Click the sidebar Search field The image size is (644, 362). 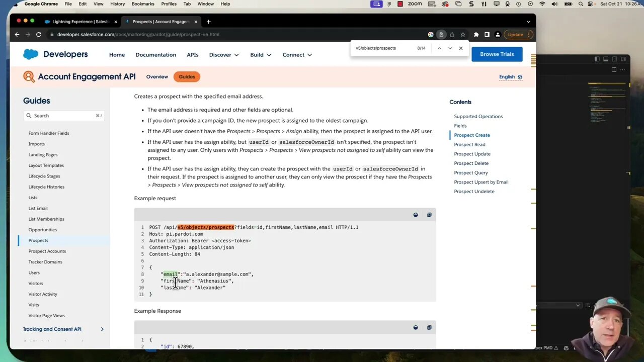pyautogui.click(x=63, y=116)
